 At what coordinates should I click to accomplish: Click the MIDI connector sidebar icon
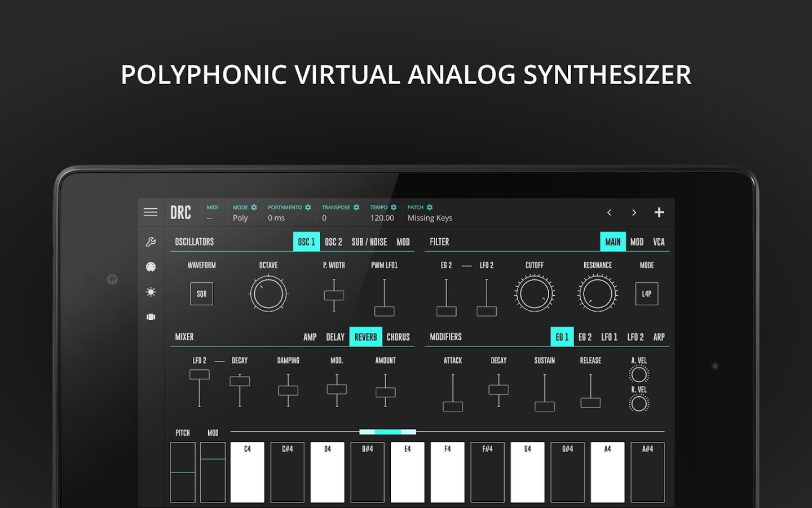click(x=151, y=267)
